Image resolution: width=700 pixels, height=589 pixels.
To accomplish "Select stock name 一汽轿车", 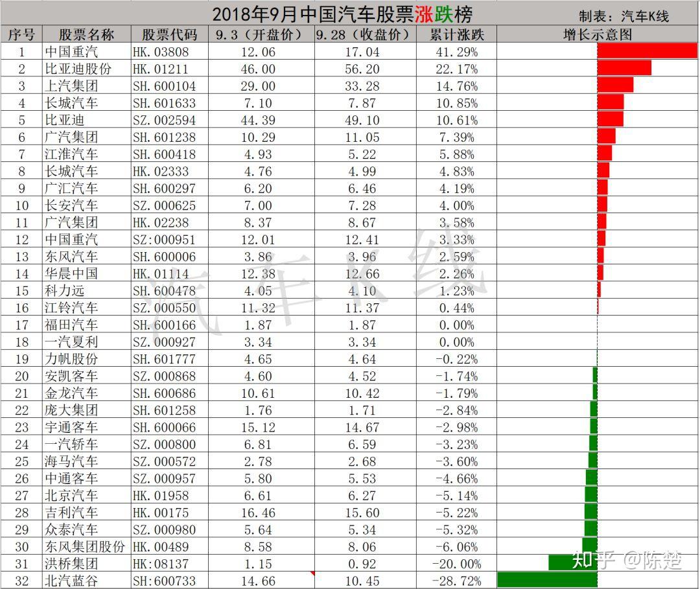I will coord(71,444).
